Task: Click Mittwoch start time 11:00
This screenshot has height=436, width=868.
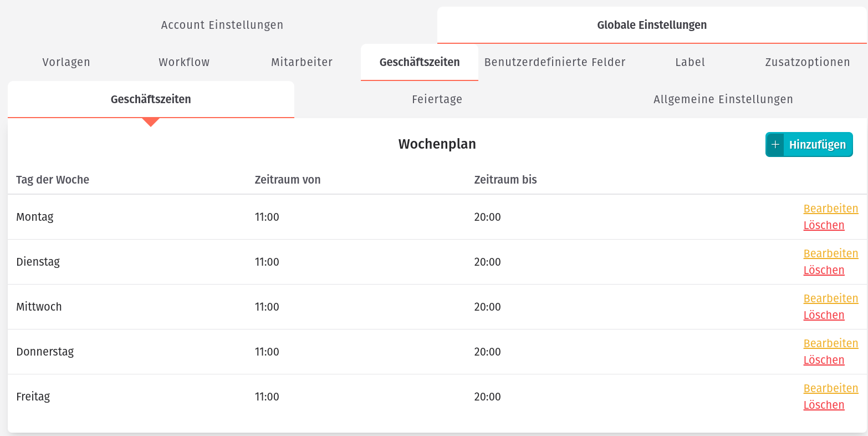Action: [x=267, y=307]
